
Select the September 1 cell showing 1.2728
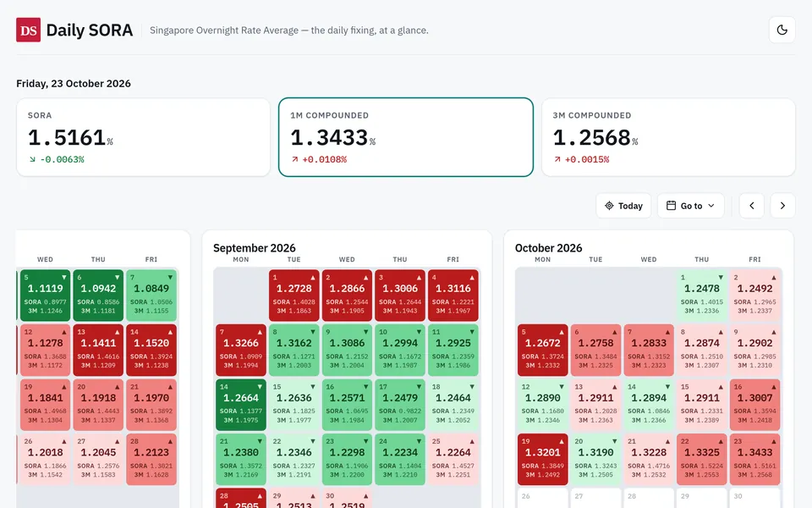[294, 295]
